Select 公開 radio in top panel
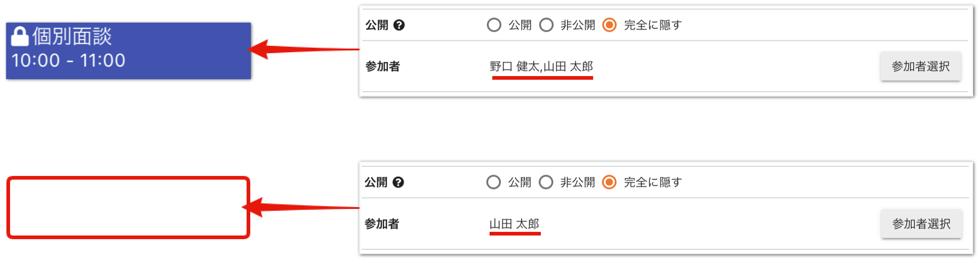Screen dimensions: 980x263 pyautogui.click(x=494, y=25)
